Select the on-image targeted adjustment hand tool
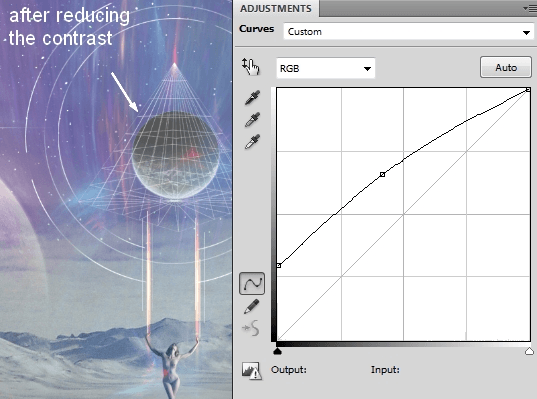Image resolution: width=537 pixels, height=399 pixels. pos(251,66)
